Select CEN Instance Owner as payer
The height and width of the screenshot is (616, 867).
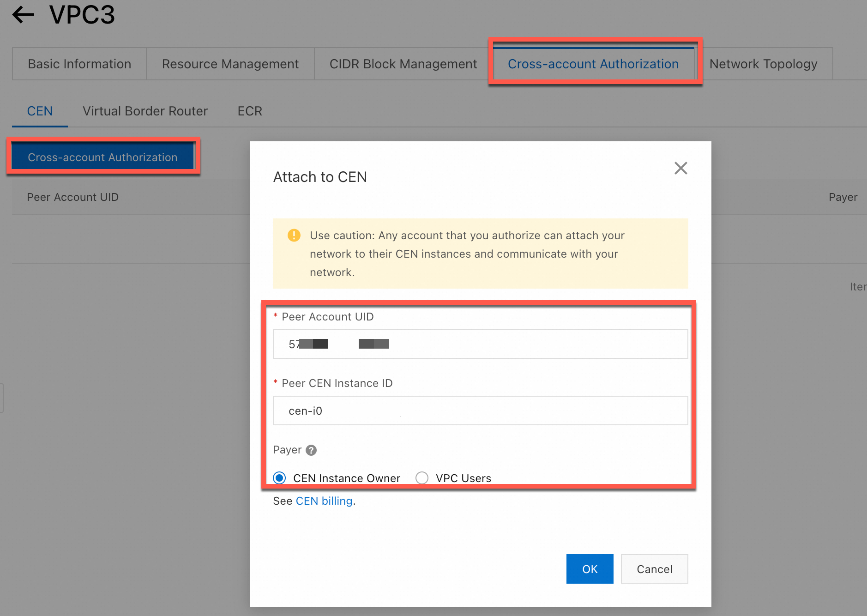pos(279,478)
